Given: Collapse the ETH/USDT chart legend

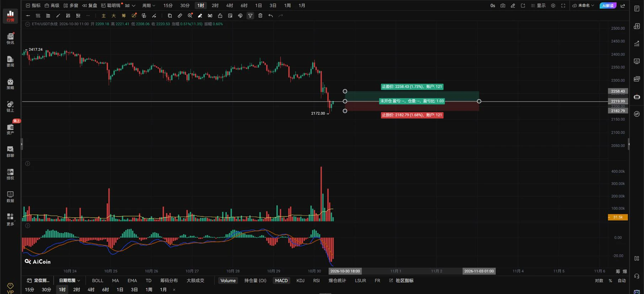Looking at the screenshot, I should pos(27,24).
